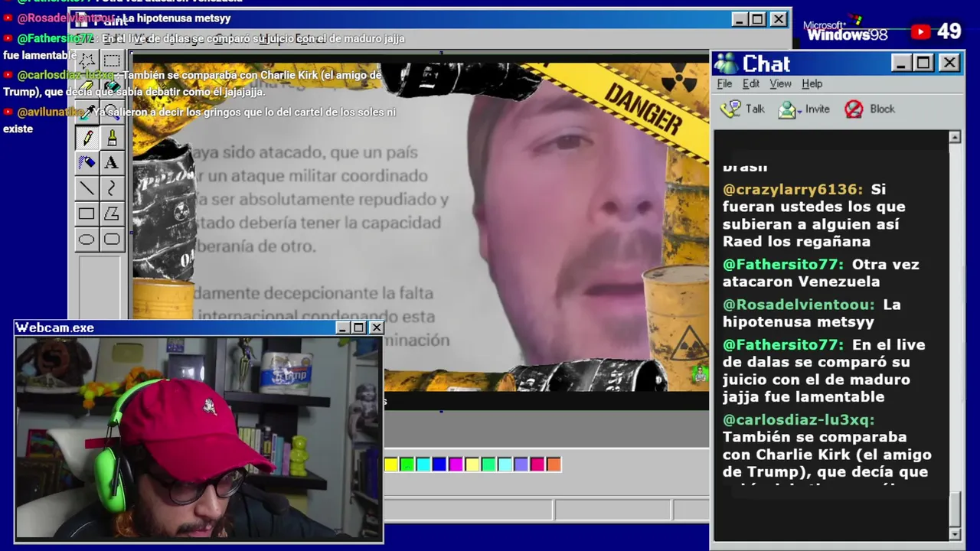Minimize the Webcam.exe window
Viewport: 980px width, 551px height.
pos(343,328)
